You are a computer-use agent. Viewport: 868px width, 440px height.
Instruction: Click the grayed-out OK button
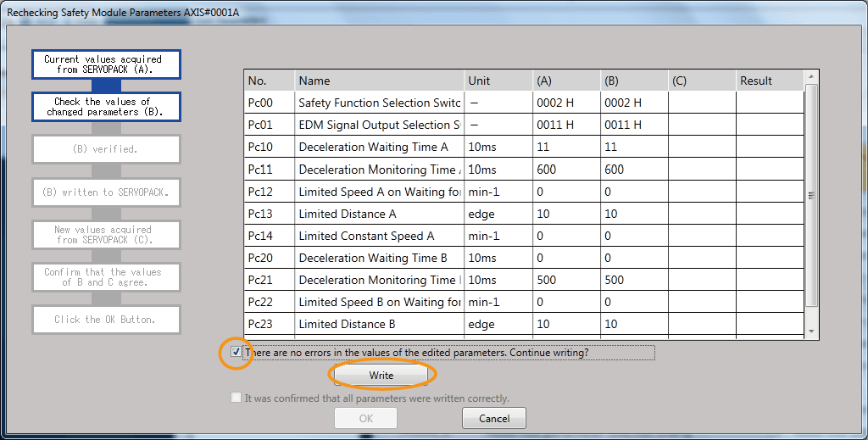pyautogui.click(x=365, y=418)
